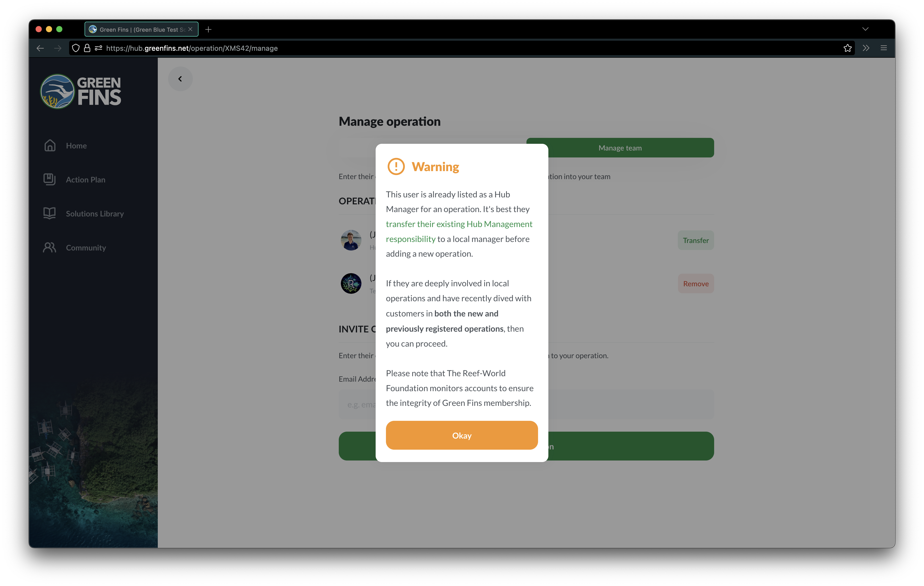
Task: Click the first team member's avatar photo
Action: pos(351,240)
